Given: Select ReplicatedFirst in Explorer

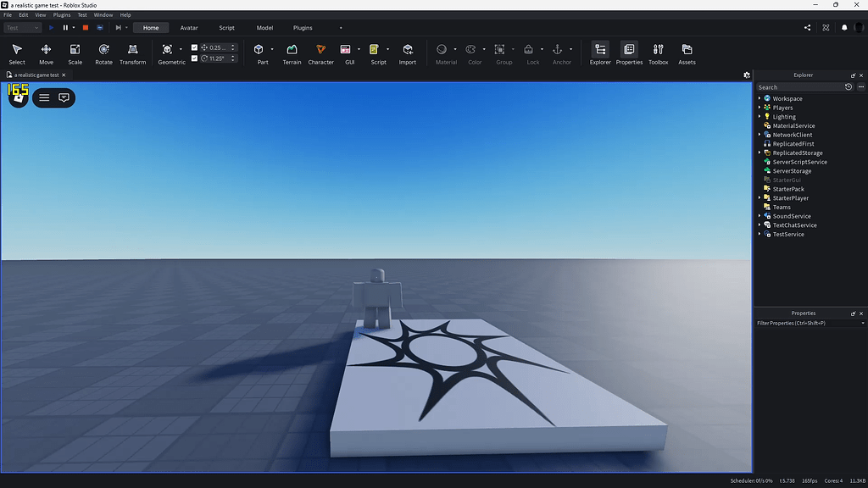Looking at the screenshot, I should coord(793,144).
